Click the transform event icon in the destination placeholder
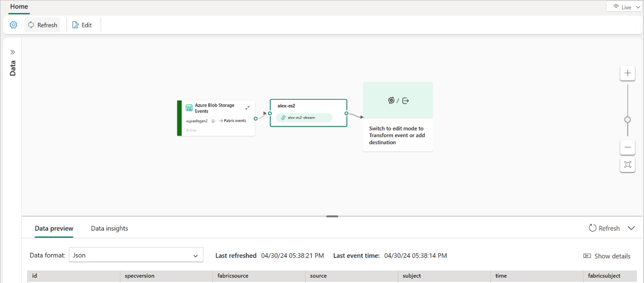The height and width of the screenshot is (283, 644). (391, 100)
